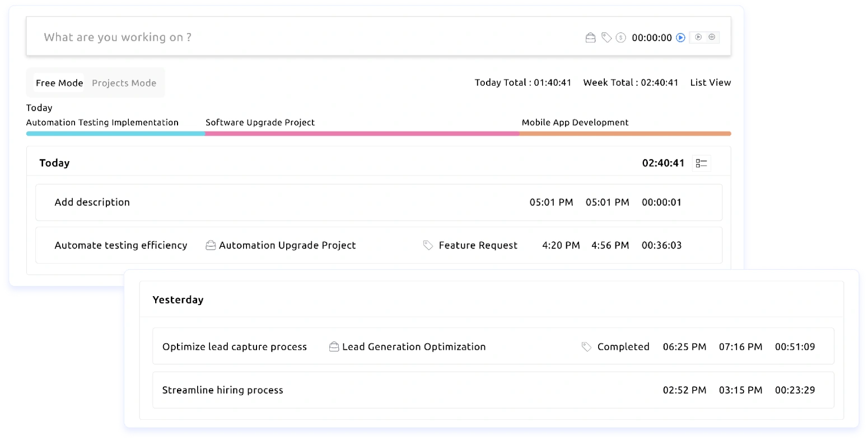Select the pink Software Upgrade Project timeline bar

click(x=361, y=133)
